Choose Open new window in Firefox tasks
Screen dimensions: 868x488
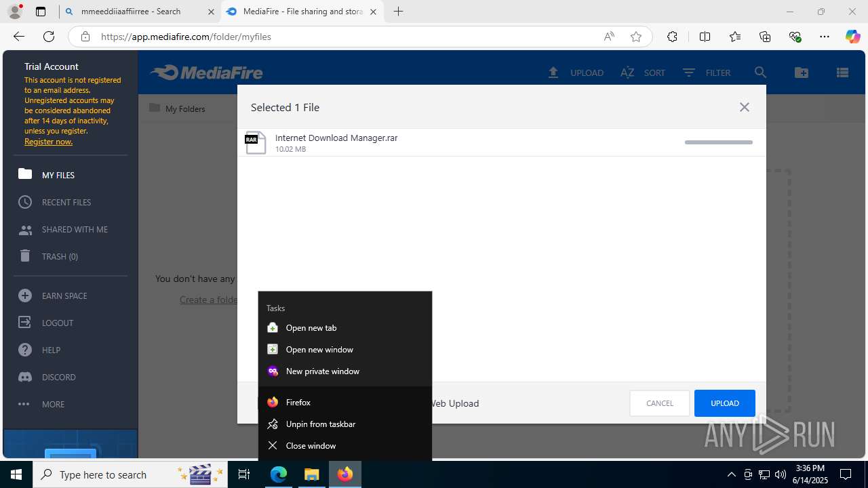[345, 349]
